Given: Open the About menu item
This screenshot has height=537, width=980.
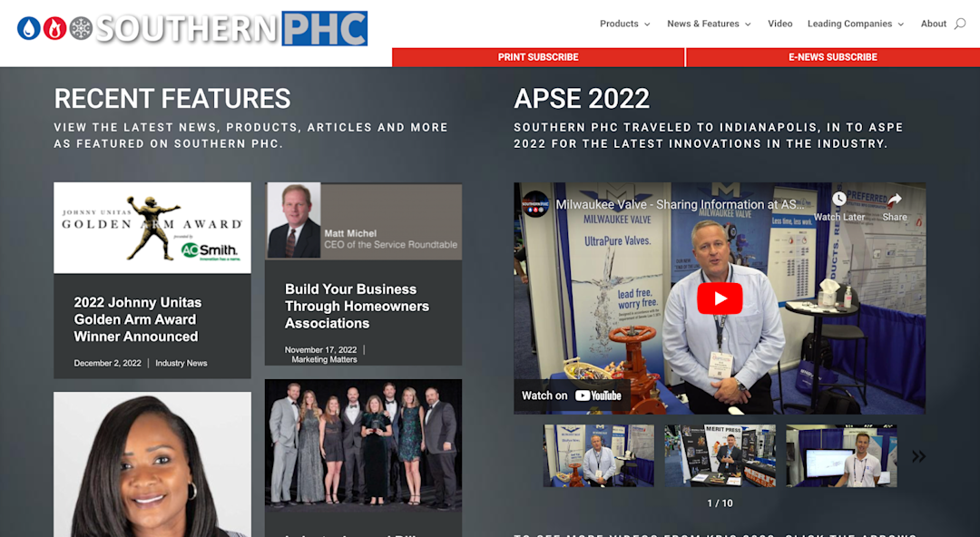Looking at the screenshot, I should coord(933,24).
